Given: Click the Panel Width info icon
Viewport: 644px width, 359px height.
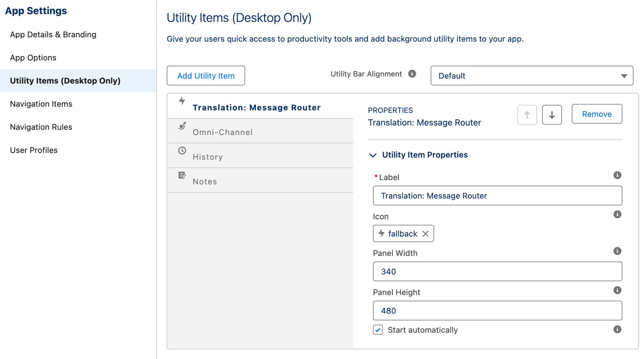Looking at the screenshot, I should (617, 251).
